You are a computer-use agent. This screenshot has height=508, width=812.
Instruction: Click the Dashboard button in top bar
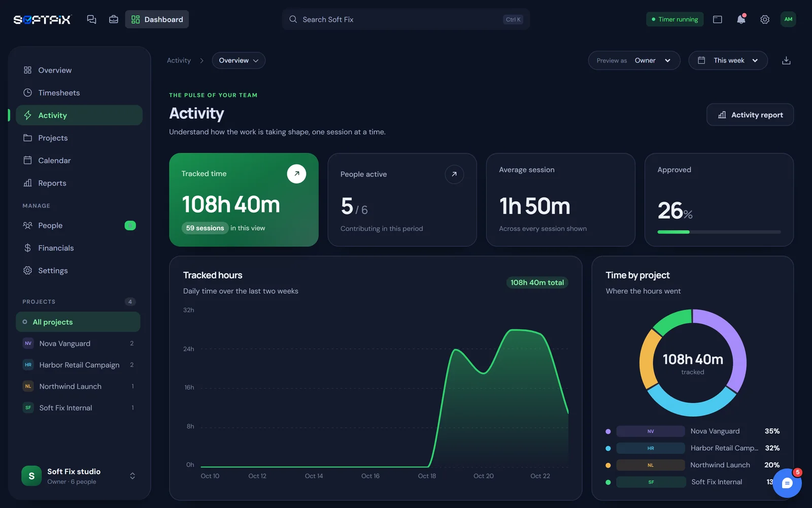coord(157,19)
